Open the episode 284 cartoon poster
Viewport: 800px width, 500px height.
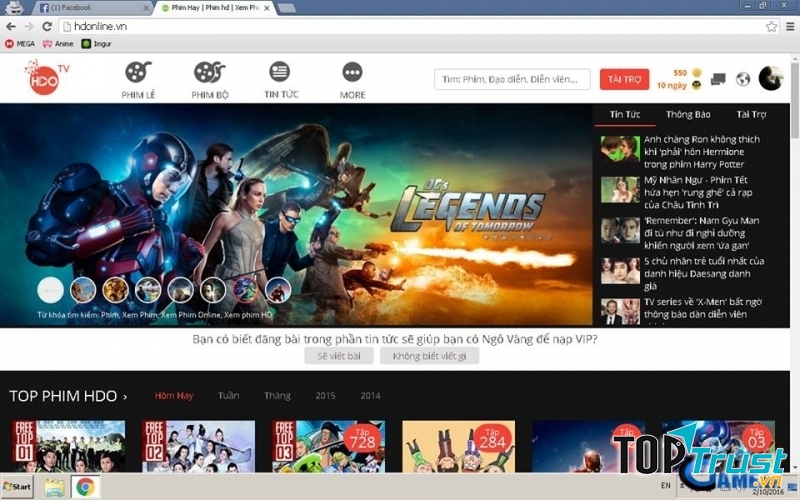tap(458, 446)
